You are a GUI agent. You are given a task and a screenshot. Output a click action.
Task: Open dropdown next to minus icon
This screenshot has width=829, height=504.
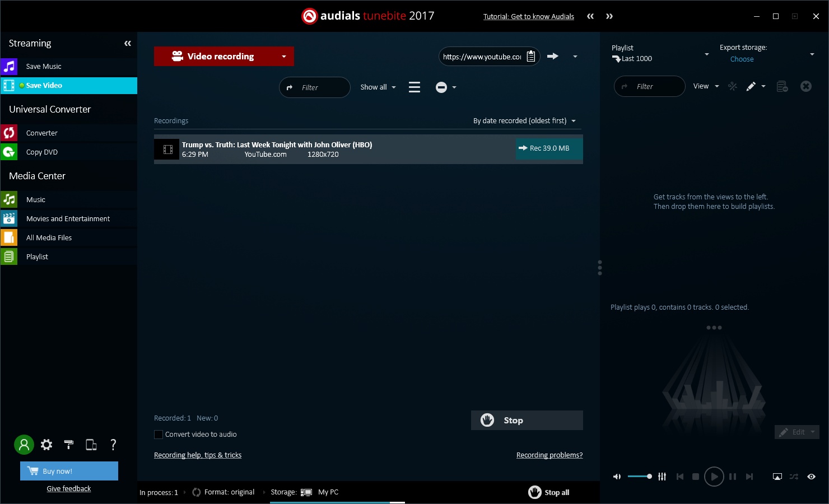[454, 87]
